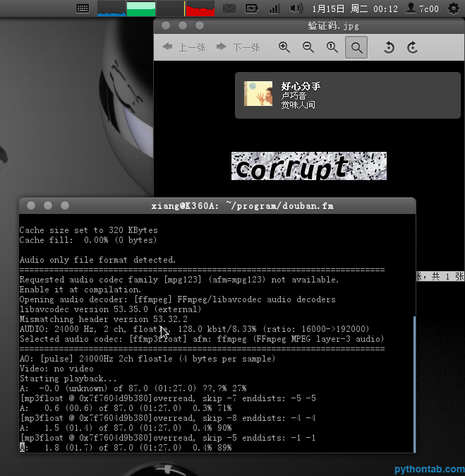Screen dimensions: 465x476
Task: Reset image to normal size
Action: click(332, 47)
